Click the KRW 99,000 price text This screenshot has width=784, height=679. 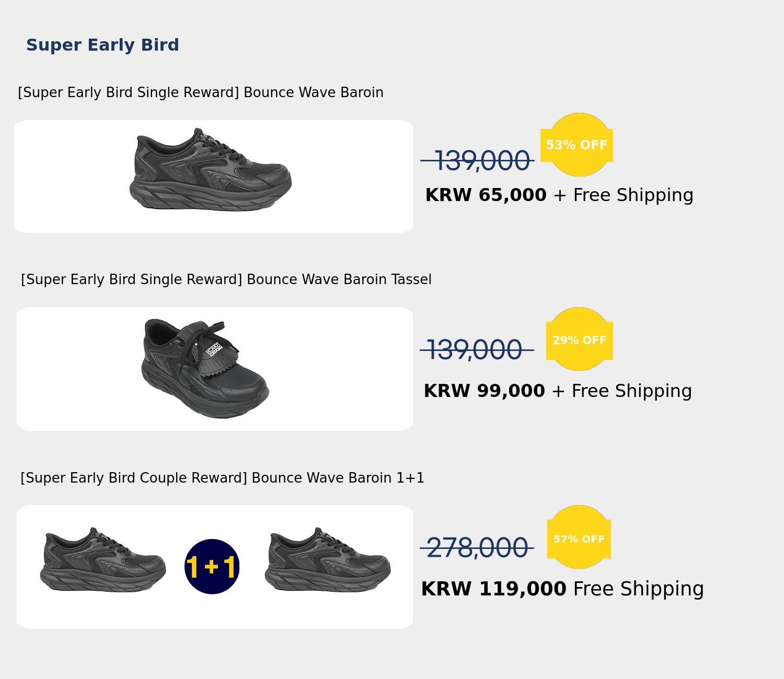(484, 391)
